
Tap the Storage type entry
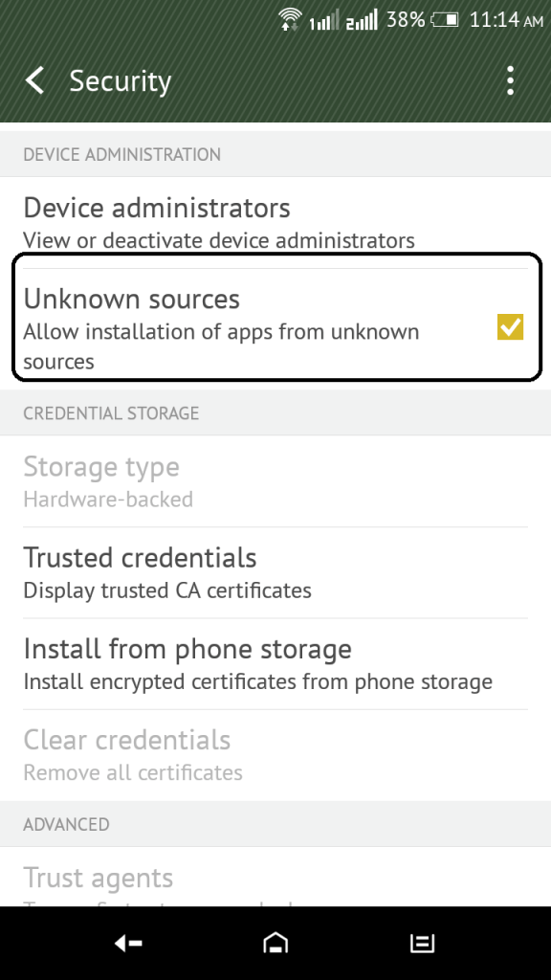275,481
